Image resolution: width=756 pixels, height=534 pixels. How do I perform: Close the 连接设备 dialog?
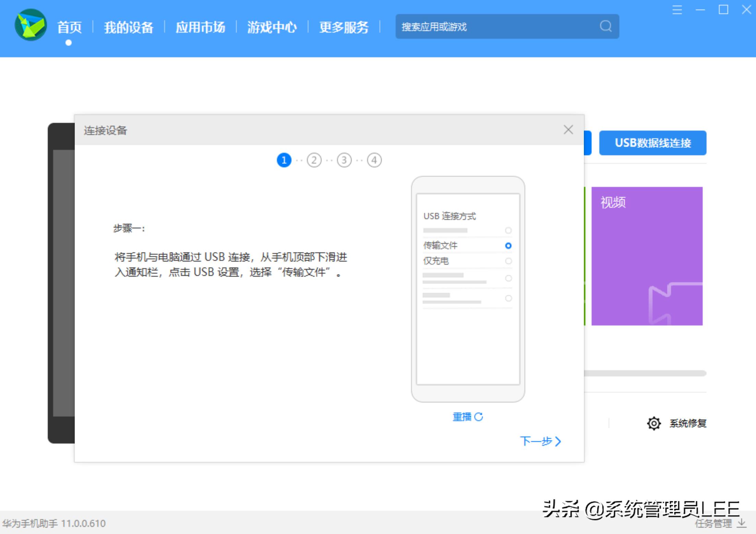click(x=568, y=130)
